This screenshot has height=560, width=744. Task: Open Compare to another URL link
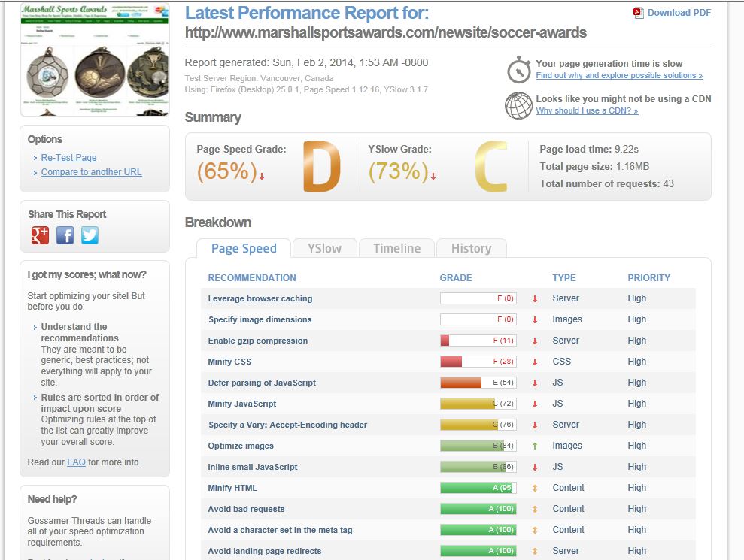[x=91, y=172]
